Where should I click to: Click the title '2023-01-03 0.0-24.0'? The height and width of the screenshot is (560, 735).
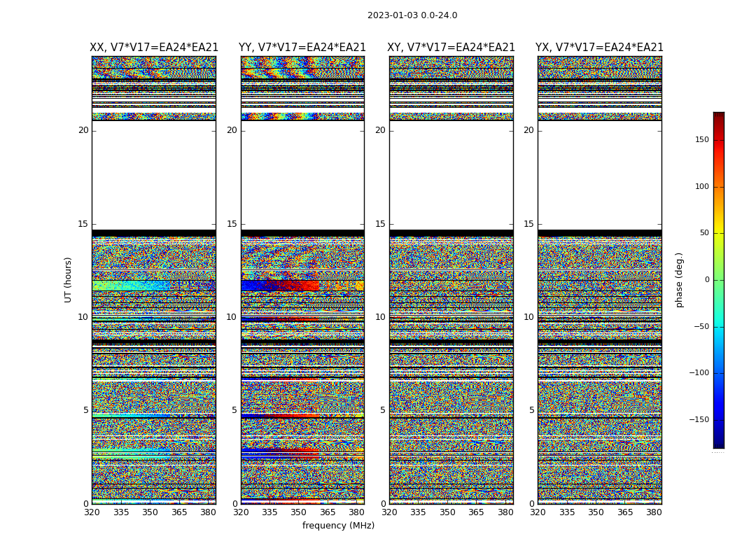pyautogui.click(x=412, y=15)
